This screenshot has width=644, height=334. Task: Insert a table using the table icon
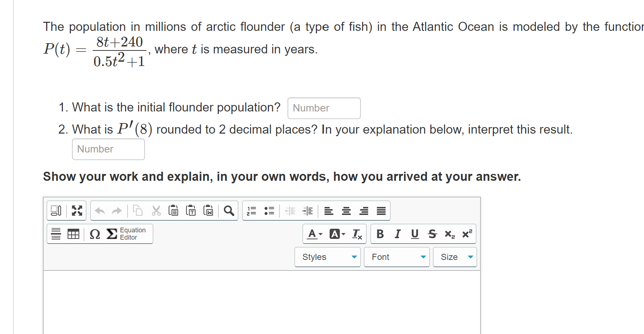[x=73, y=234]
